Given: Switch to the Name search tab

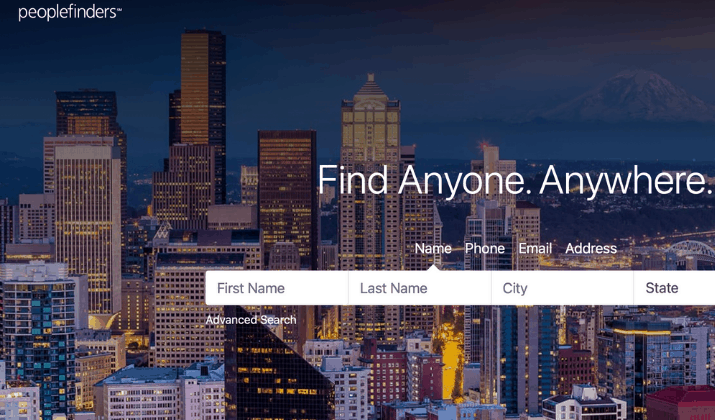Looking at the screenshot, I should (x=433, y=249).
